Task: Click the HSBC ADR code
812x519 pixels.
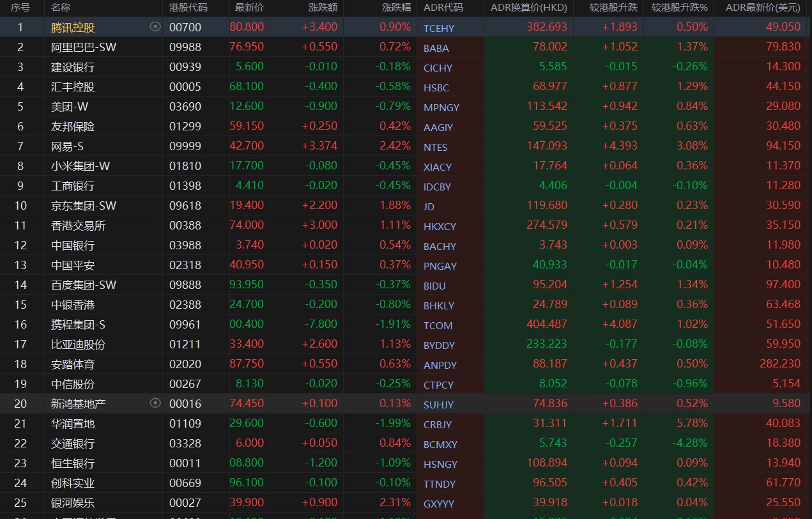Action: 436,88
